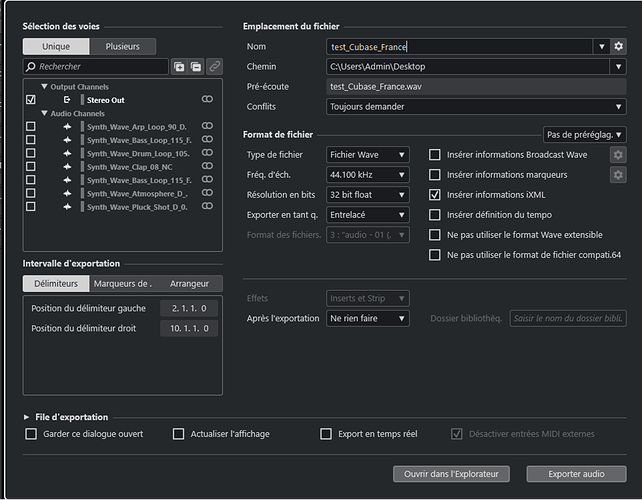Open the Pas de préréglag. preset dropdown
Image resolution: width=642 pixels, height=500 pixels.
[x=584, y=135]
